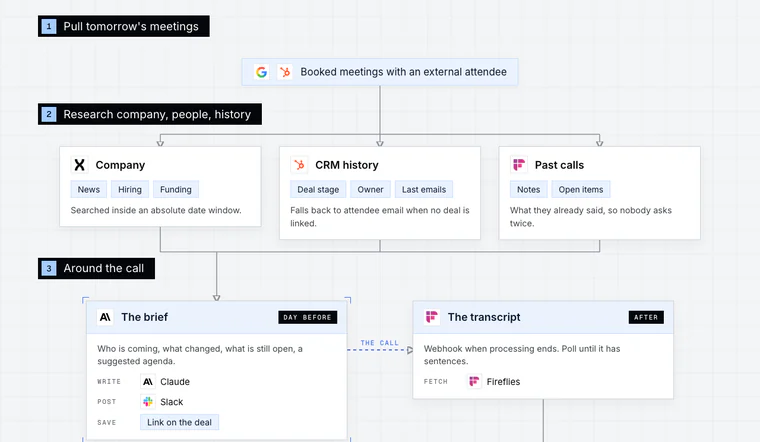
Task: Click the POST row label in The brief
Action: tap(107, 402)
